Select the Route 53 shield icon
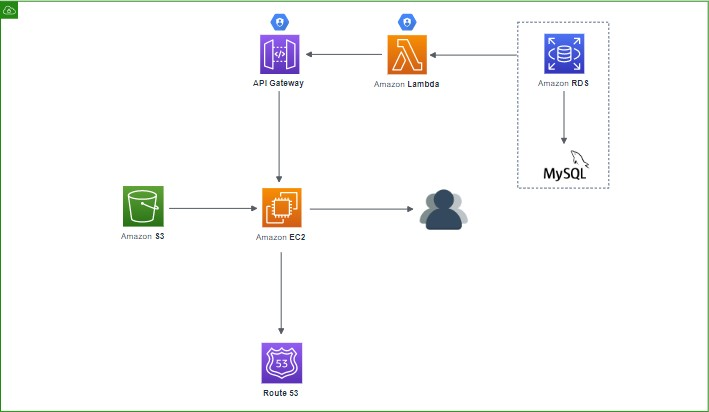 point(281,363)
